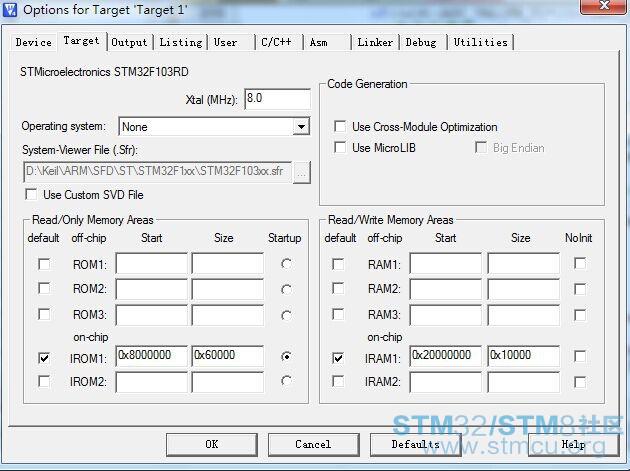Edit the Xtal (MHz) field
Screen dimensions: 630x471
tap(277, 98)
